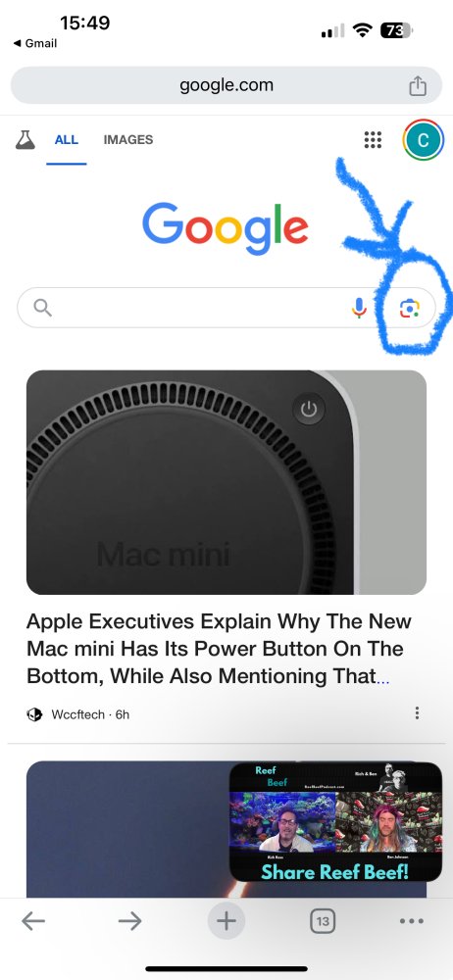453x980 pixels.
Task: Tap the voice search microphone icon
Action: pyautogui.click(x=359, y=308)
